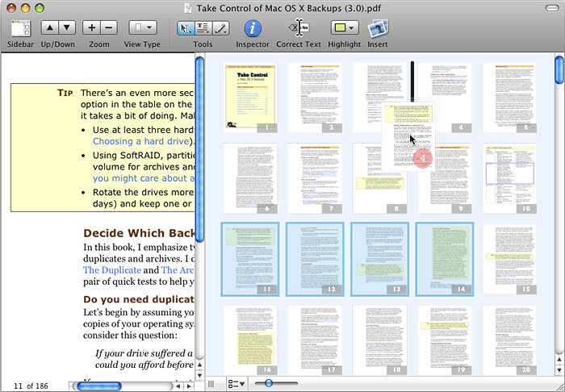
Task: Open 'The Duplicate' link
Action: point(112,270)
